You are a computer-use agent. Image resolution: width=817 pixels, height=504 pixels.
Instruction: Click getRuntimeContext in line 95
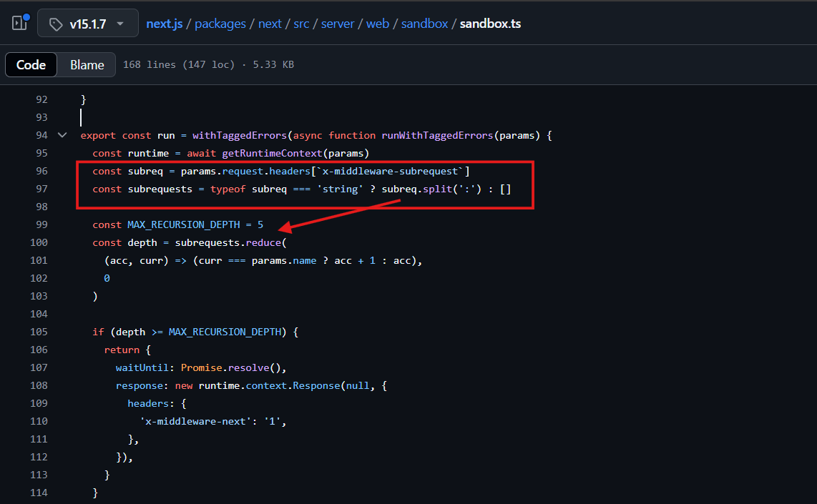(x=272, y=153)
